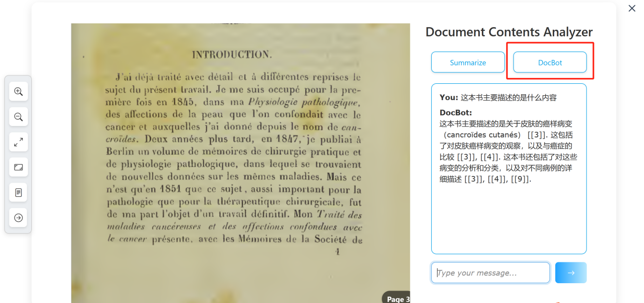Open the DocBot chat mode
The image size is (644, 303).
click(550, 62)
